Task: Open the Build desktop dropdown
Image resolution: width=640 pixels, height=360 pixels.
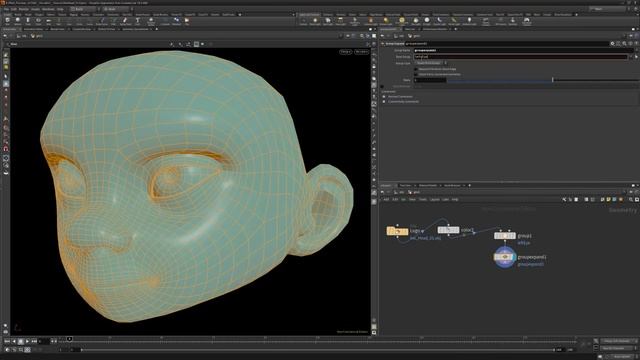Action: (84, 9)
